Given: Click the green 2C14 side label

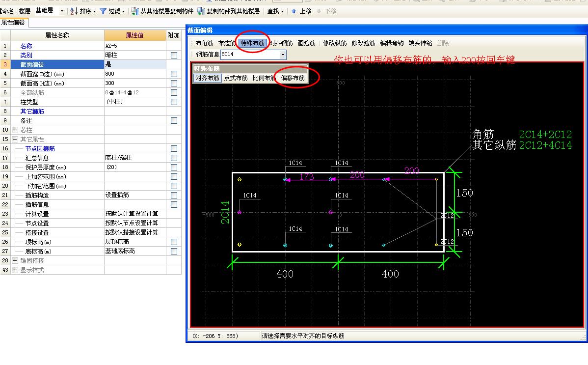Looking at the screenshot, I should tap(225, 213).
